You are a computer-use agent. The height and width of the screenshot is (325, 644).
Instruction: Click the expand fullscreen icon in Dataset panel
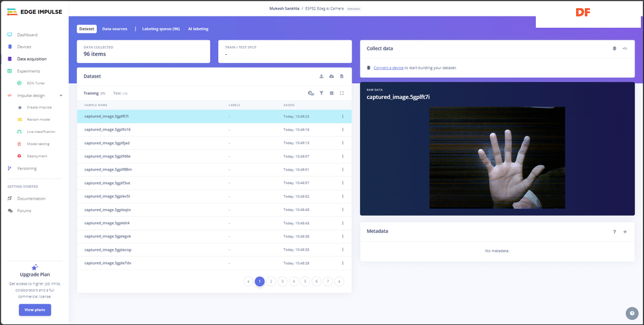[341, 93]
